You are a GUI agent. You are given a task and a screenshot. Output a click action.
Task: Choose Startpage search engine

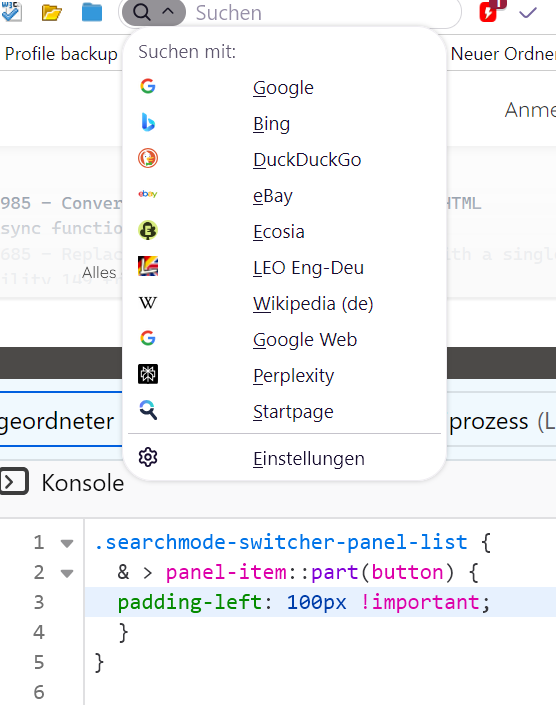click(284, 411)
